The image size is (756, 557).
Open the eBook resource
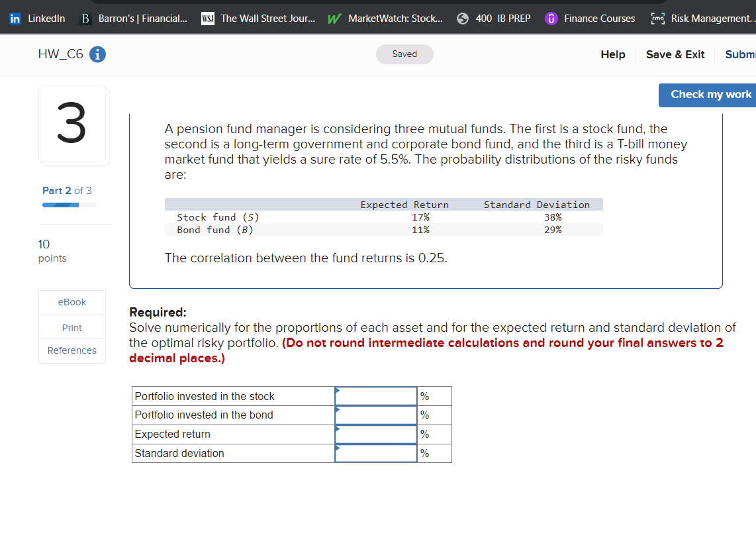[71, 302]
